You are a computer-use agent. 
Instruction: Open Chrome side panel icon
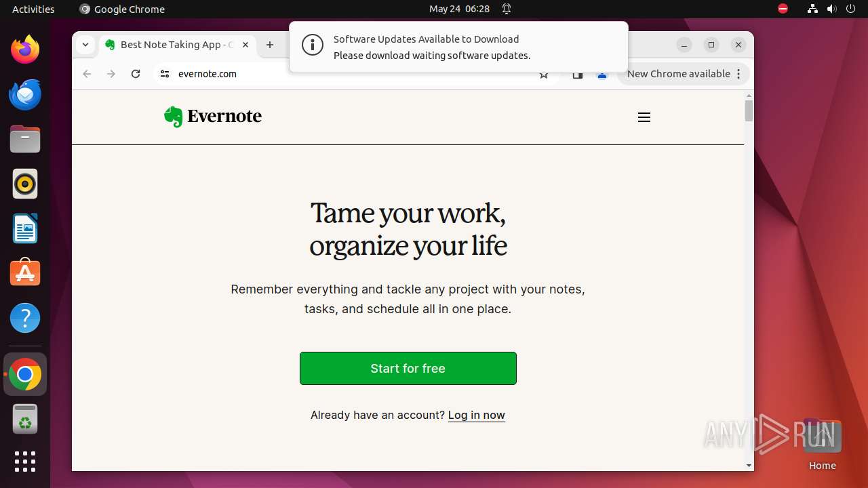pos(578,75)
